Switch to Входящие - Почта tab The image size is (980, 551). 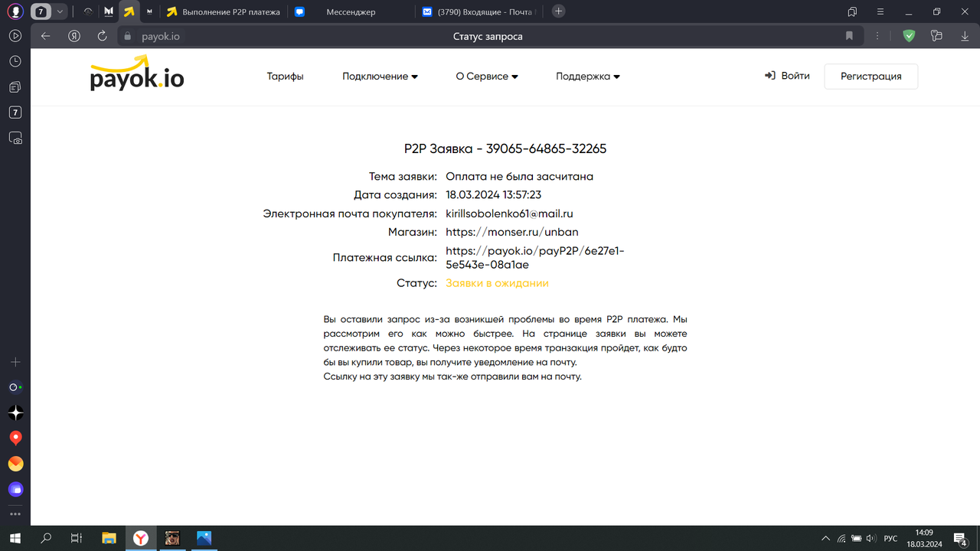tap(484, 11)
